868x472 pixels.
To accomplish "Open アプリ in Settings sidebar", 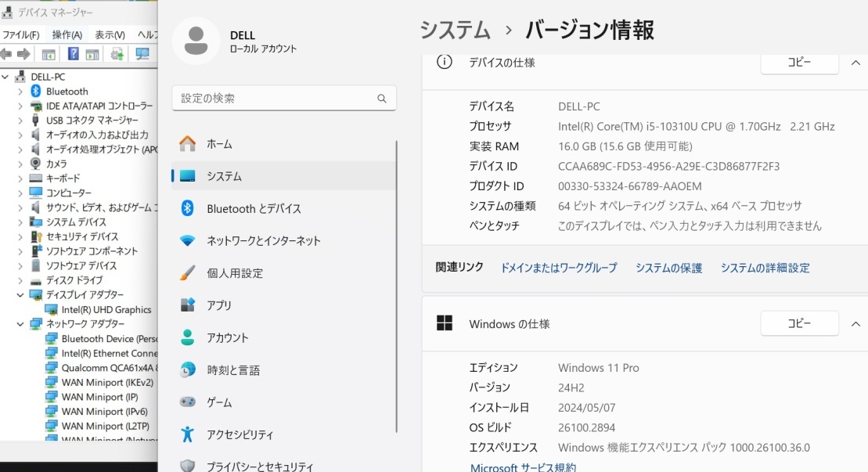I will click(283, 305).
